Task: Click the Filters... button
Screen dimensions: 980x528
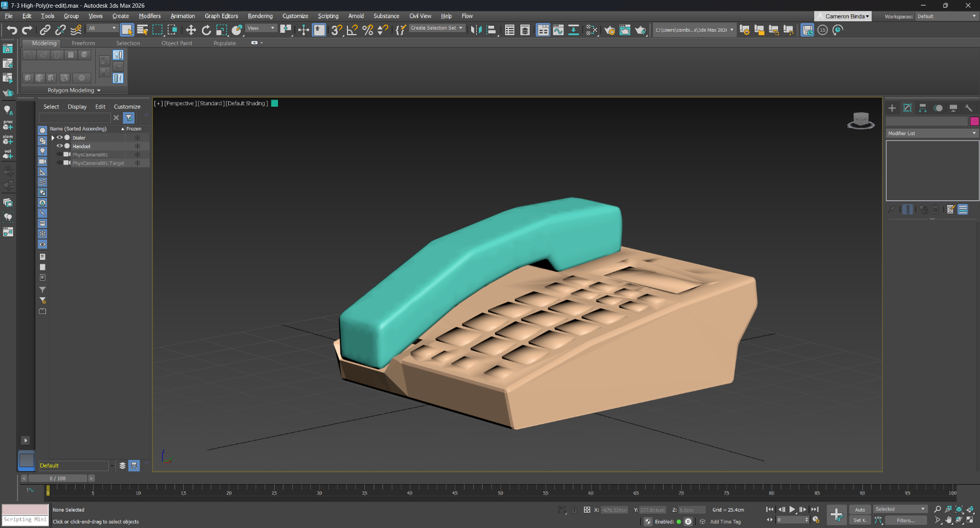Action: (x=905, y=520)
